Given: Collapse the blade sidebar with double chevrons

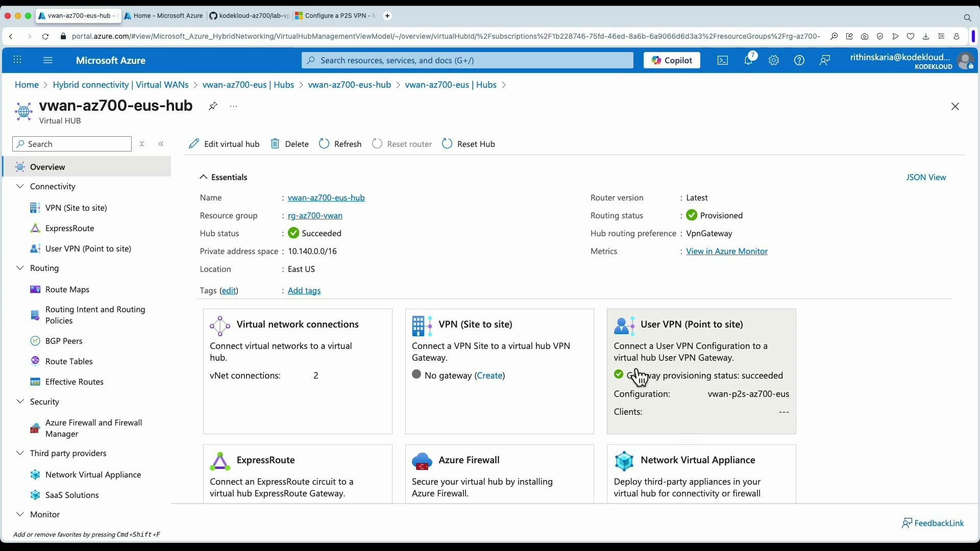Looking at the screenshot, I should click(x=161, y=144).
